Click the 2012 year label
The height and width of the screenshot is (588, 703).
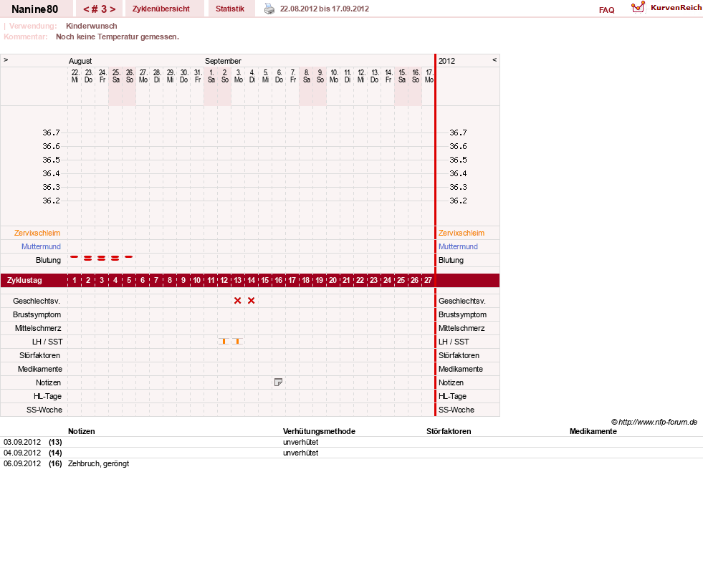pos(446,61)
